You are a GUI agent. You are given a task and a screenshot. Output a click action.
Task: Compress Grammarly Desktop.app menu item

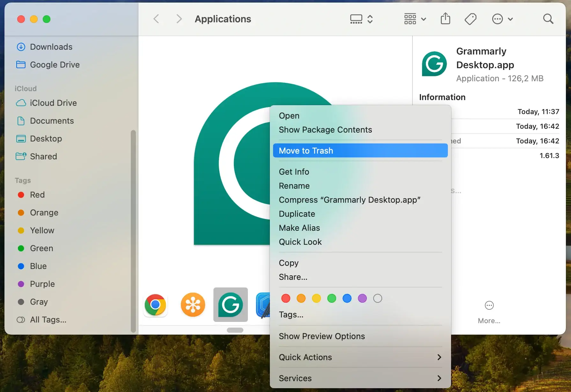(x=360, y=200)
